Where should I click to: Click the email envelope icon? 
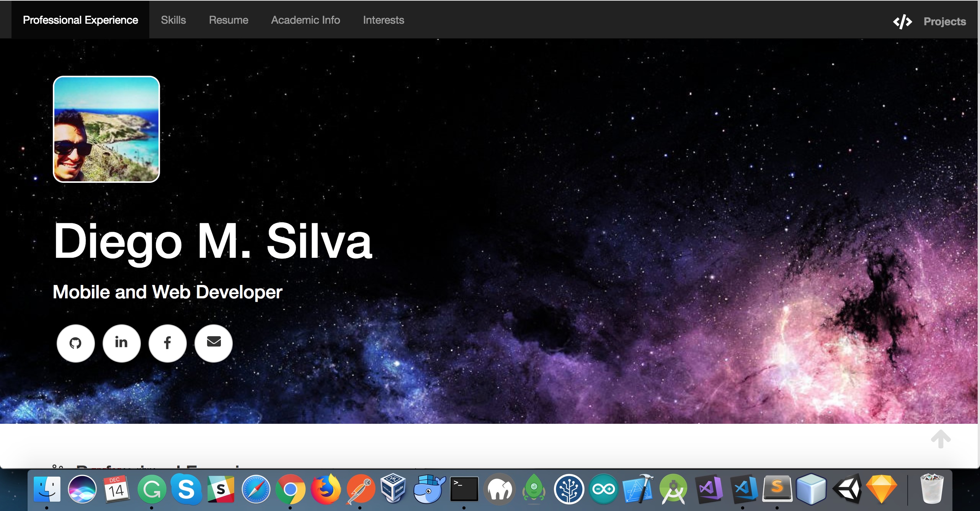214,343
